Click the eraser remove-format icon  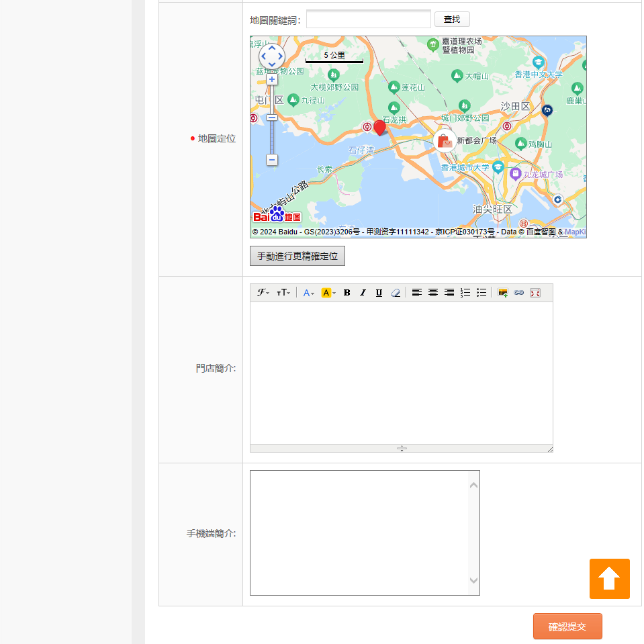tap(396, 293)
